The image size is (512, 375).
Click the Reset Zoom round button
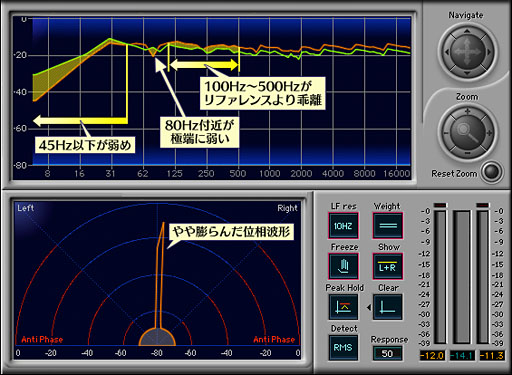tap(492, 172)
